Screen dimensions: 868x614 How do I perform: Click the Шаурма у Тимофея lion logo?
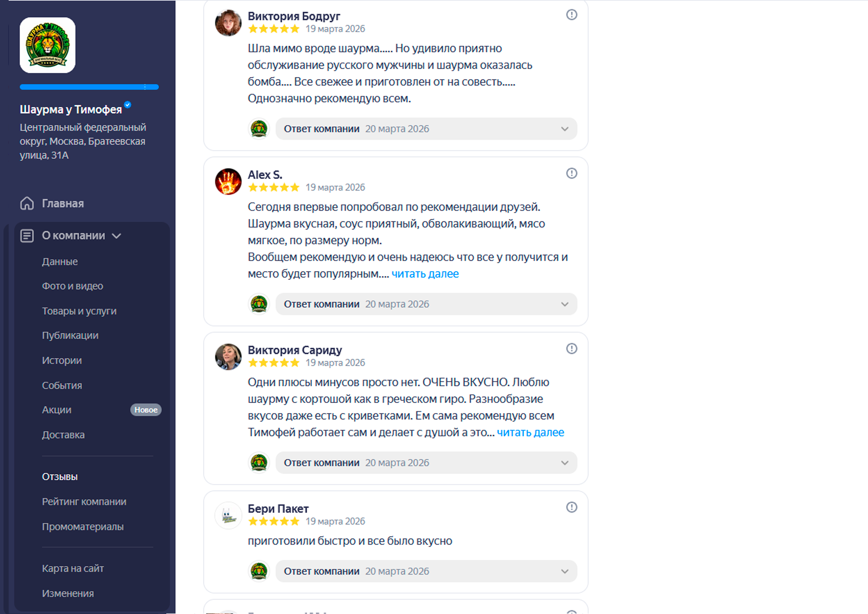(47, 45)
